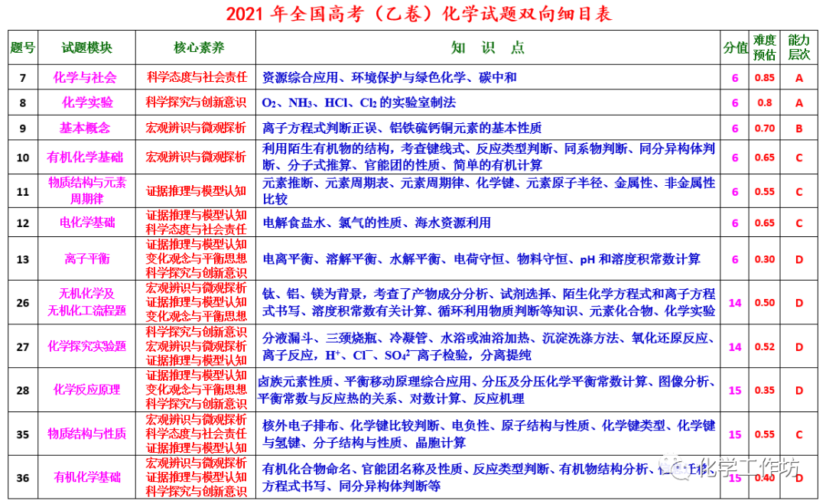Select score 15 in row 28
The width and height of the screenshot is (826, 504).
(x=735, y=390)
